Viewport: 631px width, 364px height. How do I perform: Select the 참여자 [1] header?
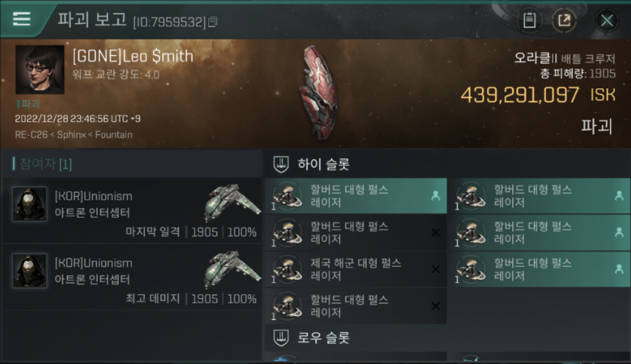point(43,164)
